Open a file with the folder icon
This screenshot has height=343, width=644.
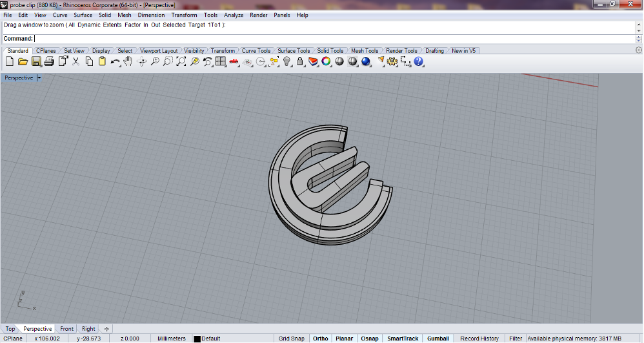(23, 62)
